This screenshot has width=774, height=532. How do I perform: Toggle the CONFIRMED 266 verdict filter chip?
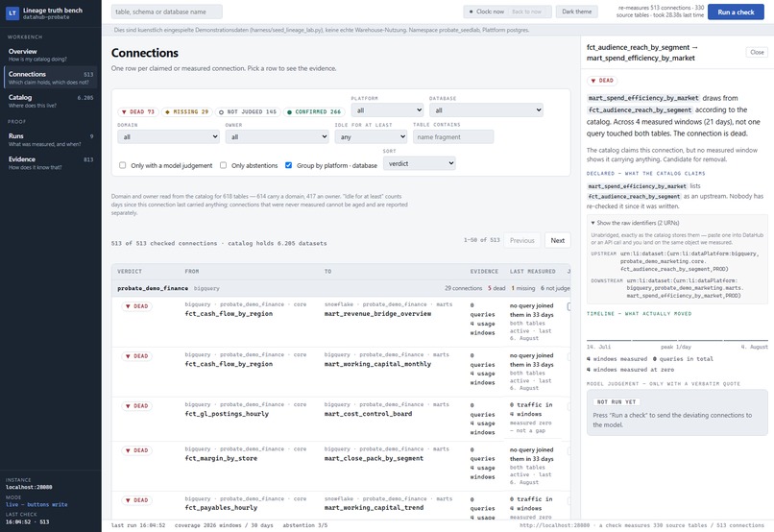(314, 112)
